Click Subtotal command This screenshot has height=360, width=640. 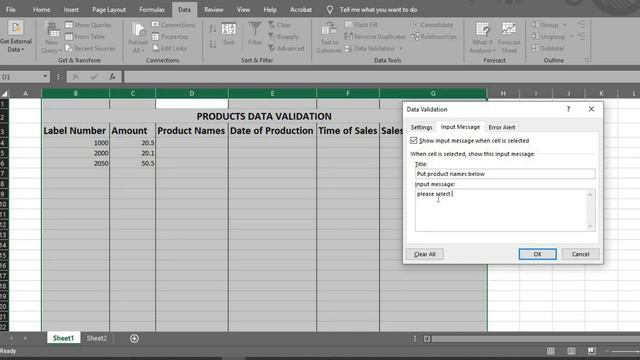pyautogui.click(x=548, y=48)
